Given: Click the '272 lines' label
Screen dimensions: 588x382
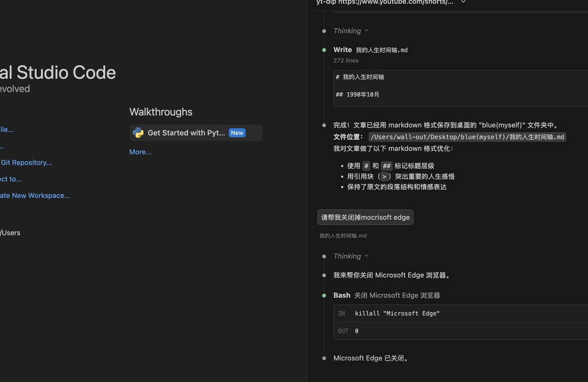Looking at the screenshot, I should [x=346, y=61].
